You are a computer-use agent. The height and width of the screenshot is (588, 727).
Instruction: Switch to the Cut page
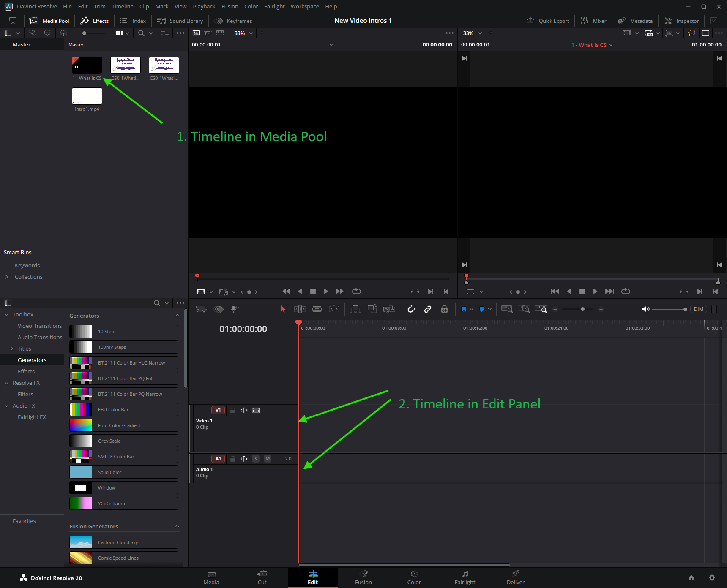click(262, 577)
